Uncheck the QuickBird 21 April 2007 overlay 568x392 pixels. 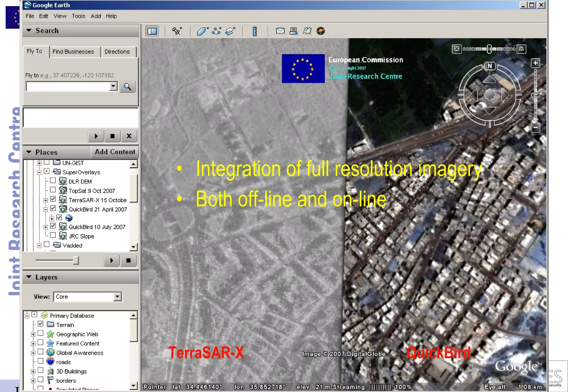[x=53, y=208]
